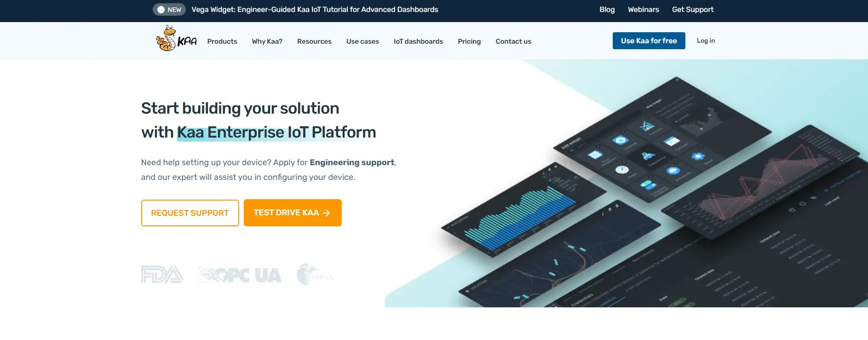Open the Products menu

click(222, 41)
